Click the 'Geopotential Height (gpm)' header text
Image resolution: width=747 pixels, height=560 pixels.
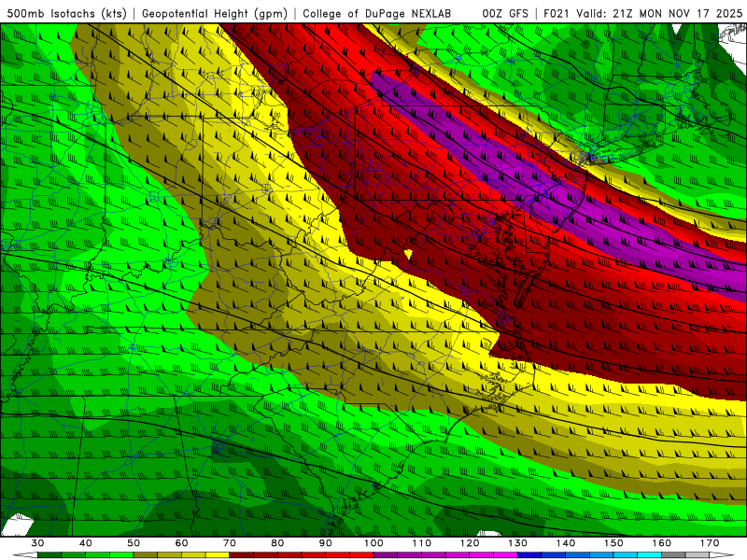pyautogui.click(x=215, y=14)
